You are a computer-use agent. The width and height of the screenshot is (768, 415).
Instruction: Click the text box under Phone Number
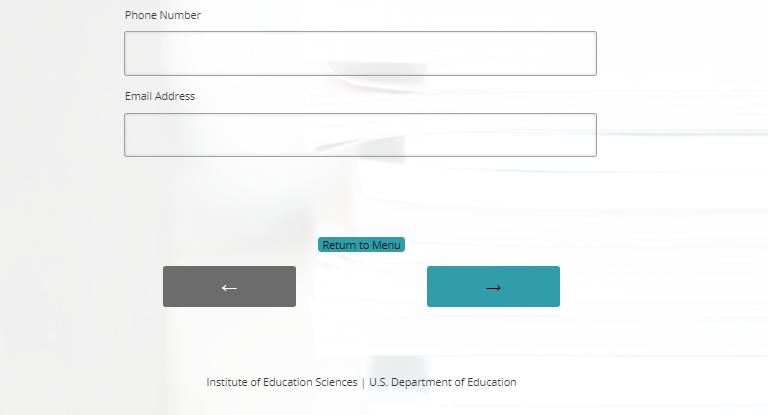[x=360, y=53]
